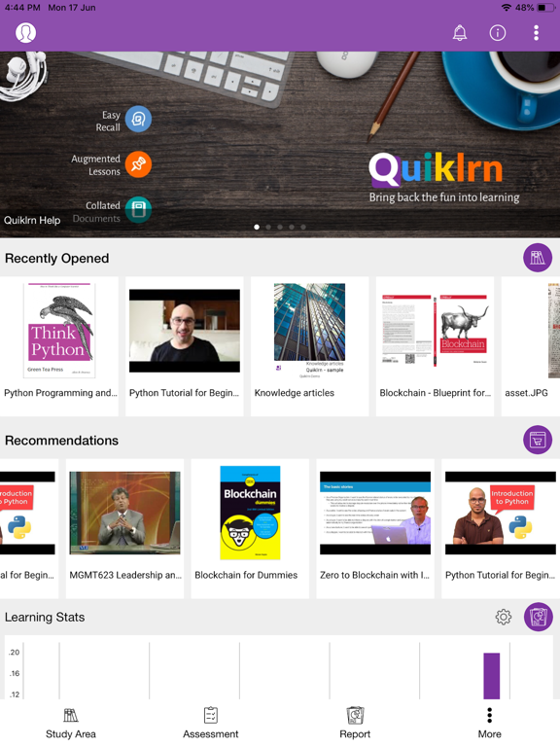Open recommended Python Tutorial thumbnail at right
560x747 pixels.
pos(501,514)
